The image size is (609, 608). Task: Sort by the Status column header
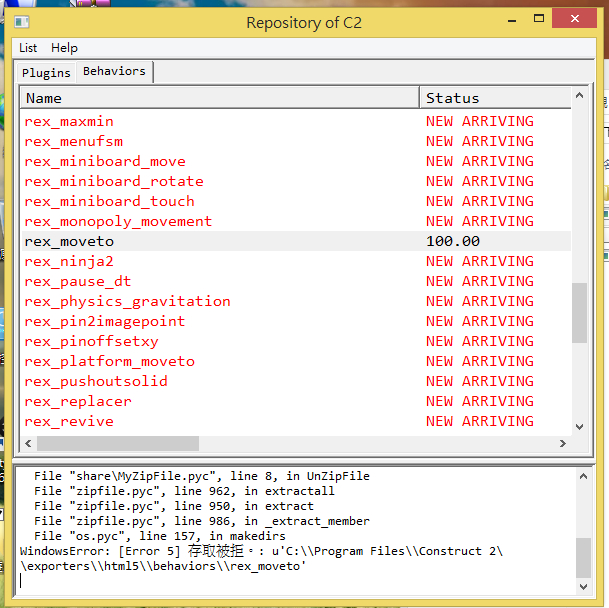click(495, 98)
